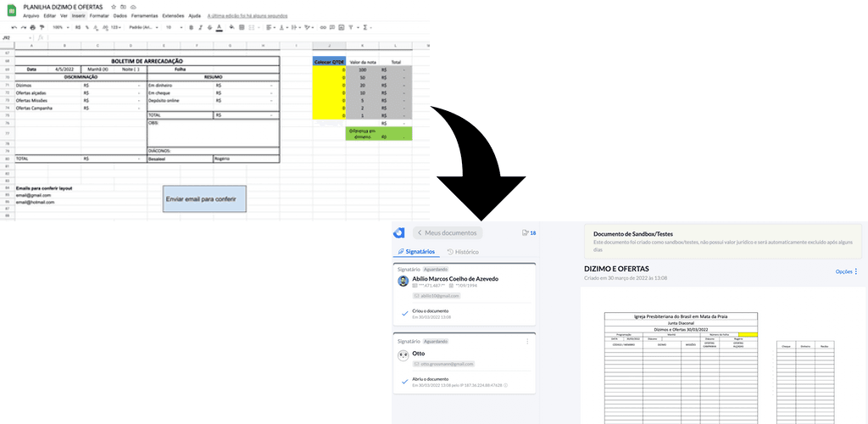Screen dimensions: 868x424
Task: Decrease decimal places
Action: (96, 27)
